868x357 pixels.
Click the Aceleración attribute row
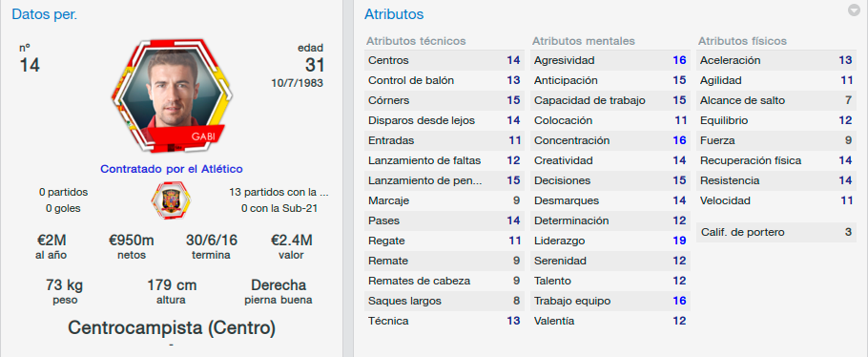point(776,60)
